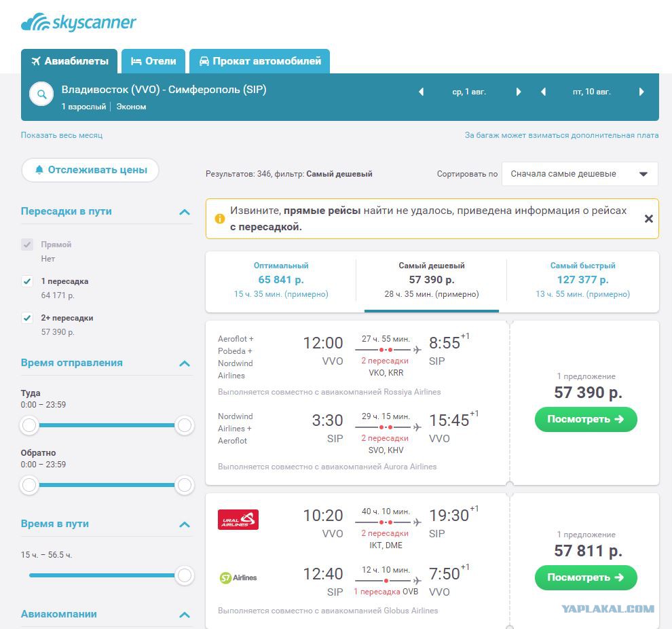
Task: Click Посмотреть for the 57 811 р. offer
Action: pyautogui.click(x=586, y=577)
